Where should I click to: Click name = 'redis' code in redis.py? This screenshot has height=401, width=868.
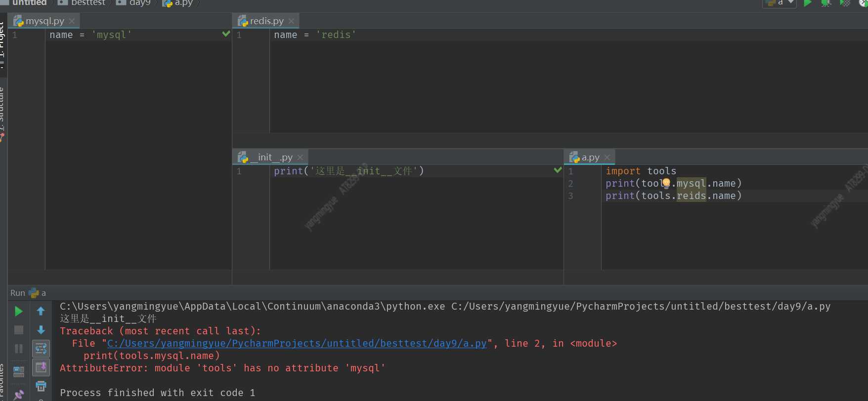click(x=315, y=35)
